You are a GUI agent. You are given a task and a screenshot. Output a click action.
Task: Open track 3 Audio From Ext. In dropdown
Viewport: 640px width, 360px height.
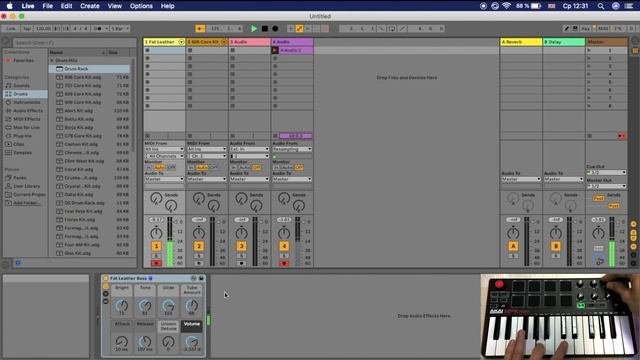[x=249, y=149]
